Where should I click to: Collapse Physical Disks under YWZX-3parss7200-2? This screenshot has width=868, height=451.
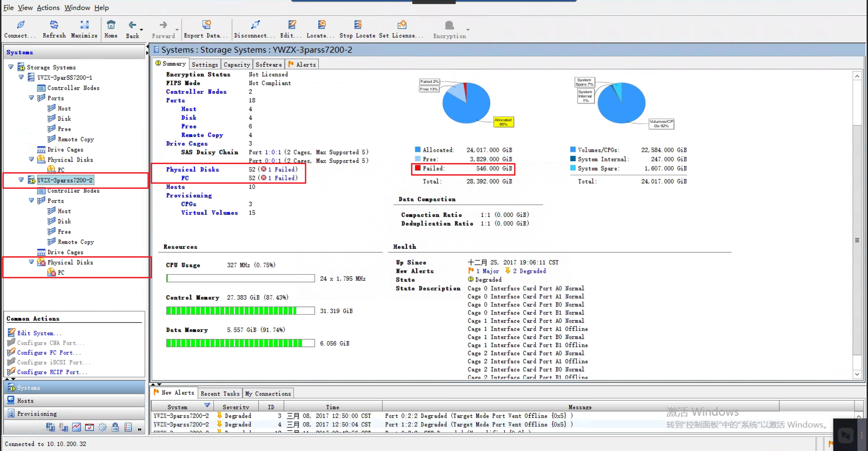coord(31,262)
